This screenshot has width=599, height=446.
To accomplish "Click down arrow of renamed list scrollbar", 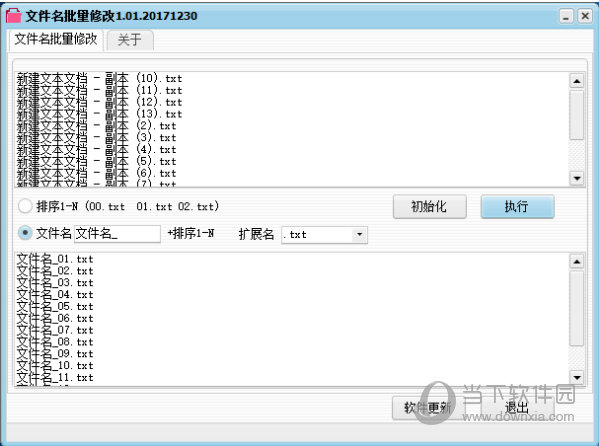I will (x=576, y=378).
